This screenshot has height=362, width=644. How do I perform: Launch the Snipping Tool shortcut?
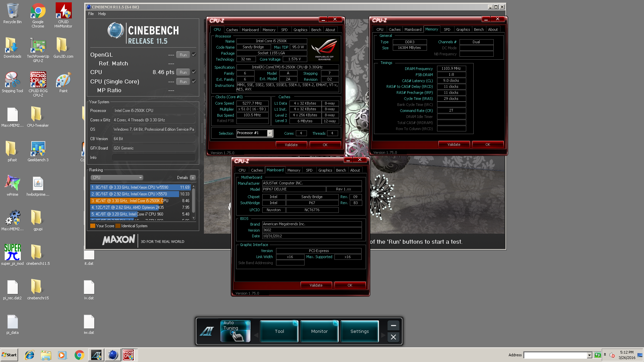(x=12, y=82)
